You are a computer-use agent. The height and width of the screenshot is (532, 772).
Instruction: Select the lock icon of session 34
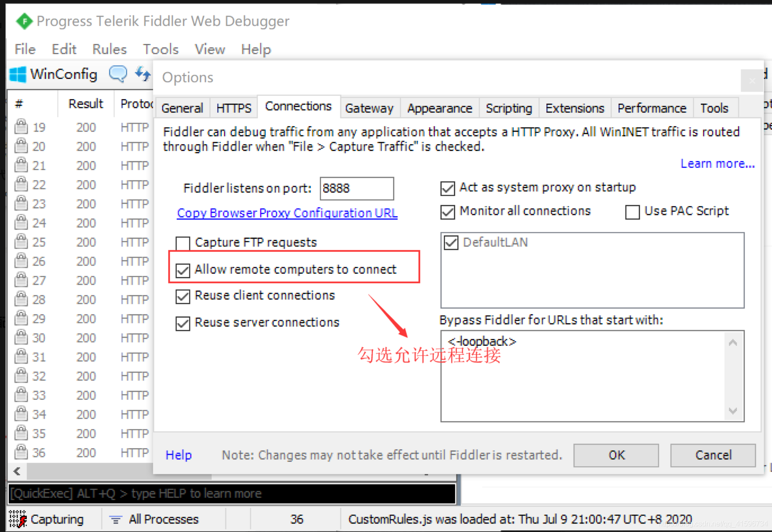[21, 414]
